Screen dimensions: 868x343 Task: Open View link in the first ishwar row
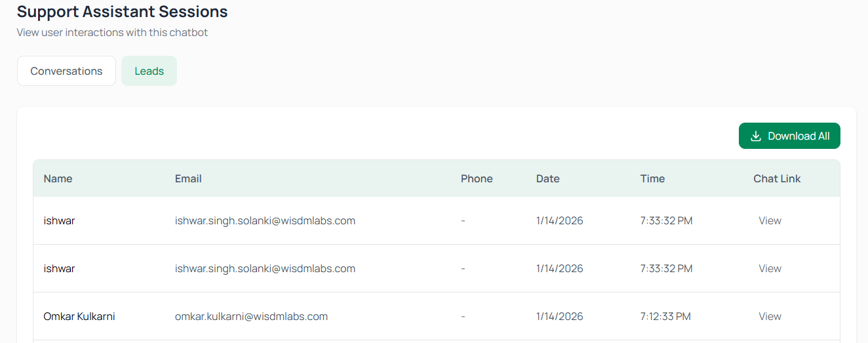[770, 220]
